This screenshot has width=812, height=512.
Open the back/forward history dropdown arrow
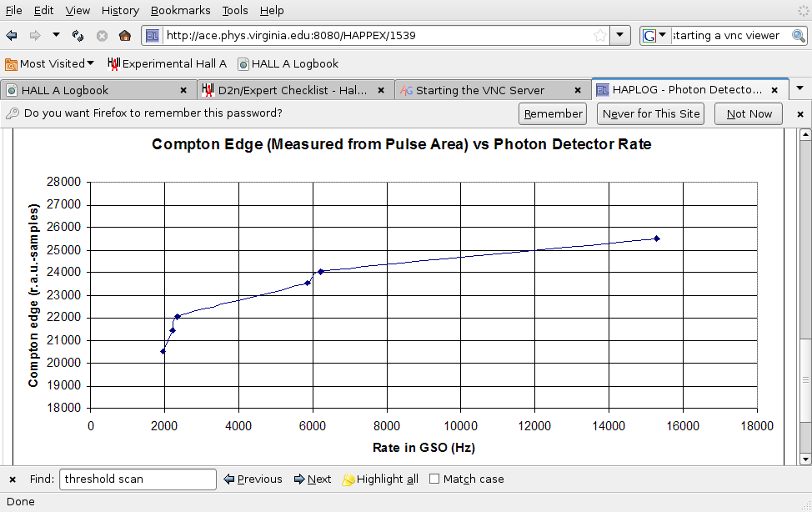coord(56,35)
